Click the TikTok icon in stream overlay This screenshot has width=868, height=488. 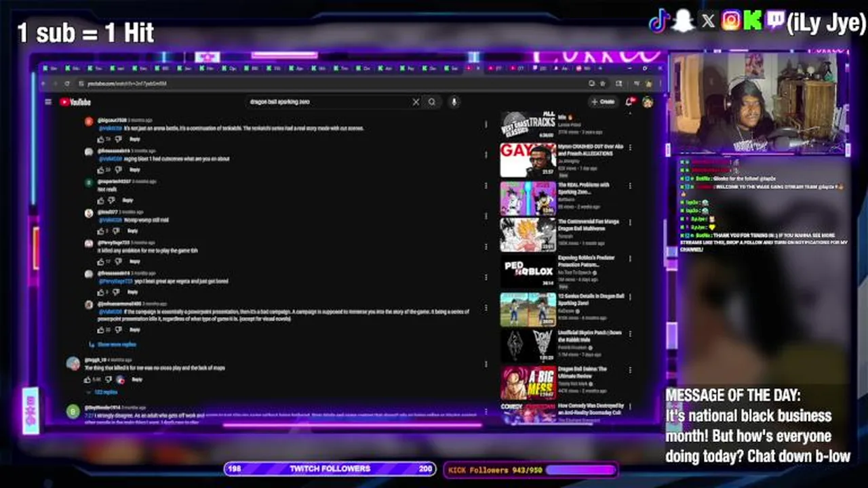659,22
